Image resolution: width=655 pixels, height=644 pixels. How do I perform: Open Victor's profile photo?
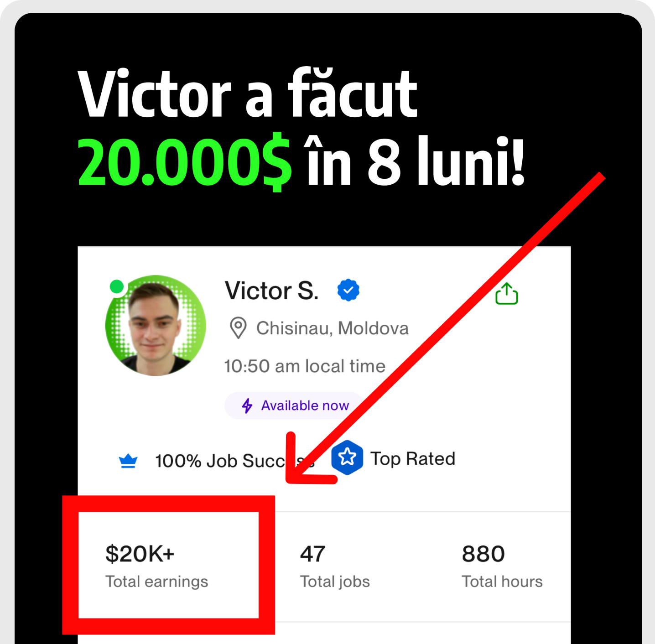[156, 325]
